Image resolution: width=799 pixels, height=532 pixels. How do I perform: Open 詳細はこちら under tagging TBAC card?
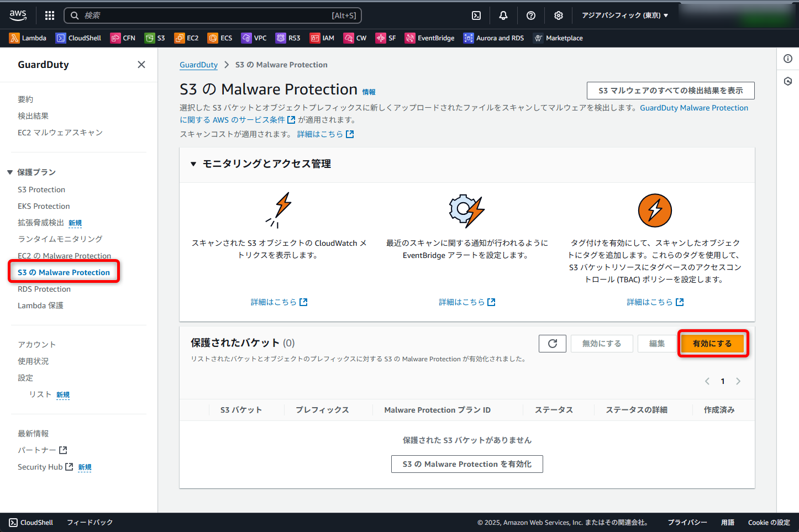click(655, 302)
